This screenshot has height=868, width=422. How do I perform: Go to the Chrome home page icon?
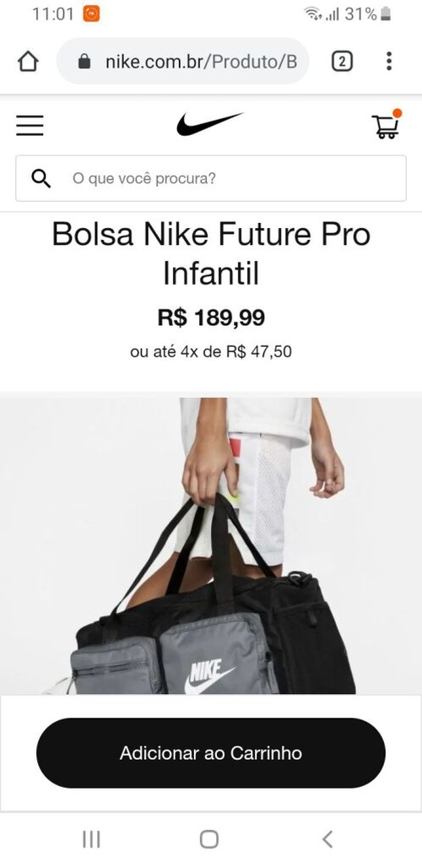28,62
